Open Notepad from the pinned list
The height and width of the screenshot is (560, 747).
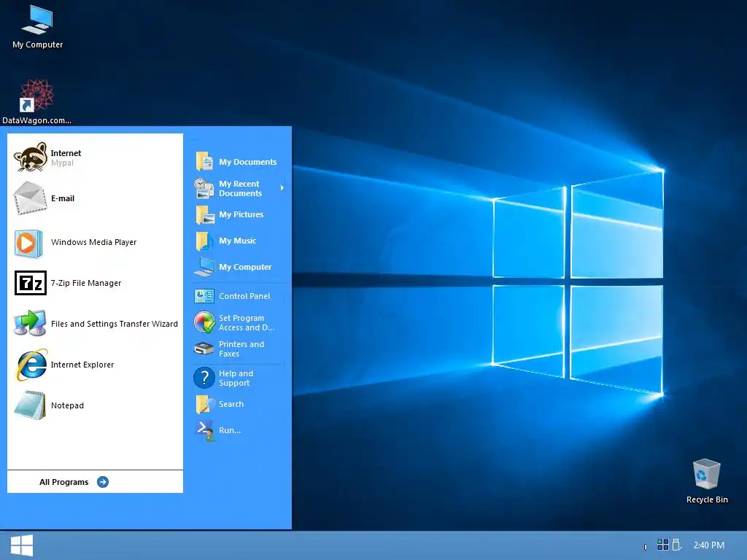96,405
